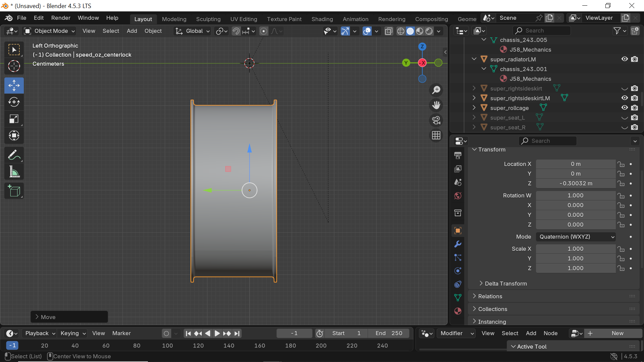Click the Add Cube tool icon
This screenshot has width=644, height=362.
click(x=14, y=191)
